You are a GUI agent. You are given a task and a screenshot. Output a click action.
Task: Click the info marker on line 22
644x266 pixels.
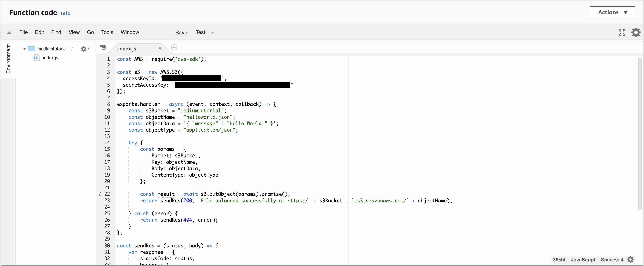[x=100, y=194]
